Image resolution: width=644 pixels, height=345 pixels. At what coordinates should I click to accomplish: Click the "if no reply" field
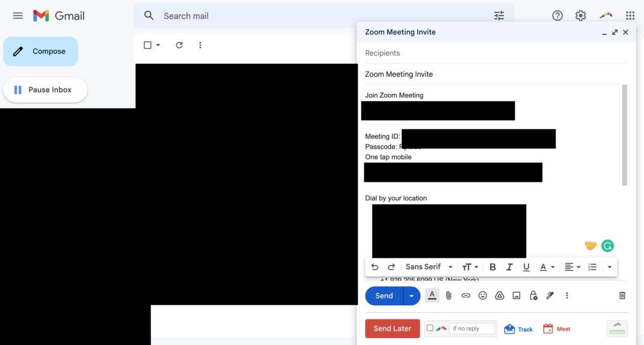(x=472, y=328)
